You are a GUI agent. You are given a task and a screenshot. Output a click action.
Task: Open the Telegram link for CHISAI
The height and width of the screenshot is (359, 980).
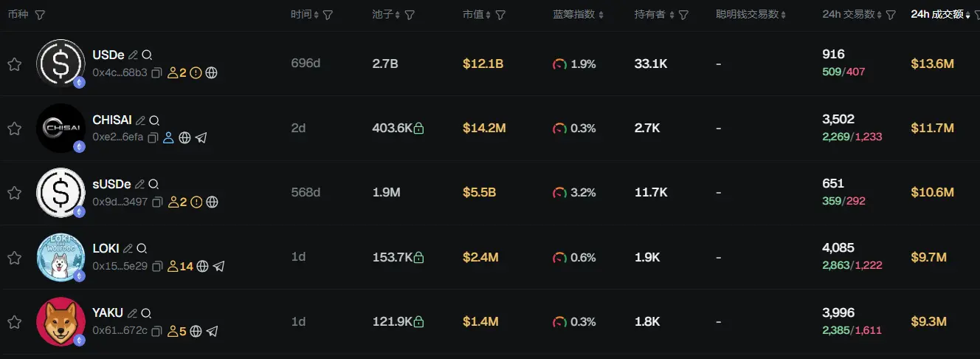[201, 137]
